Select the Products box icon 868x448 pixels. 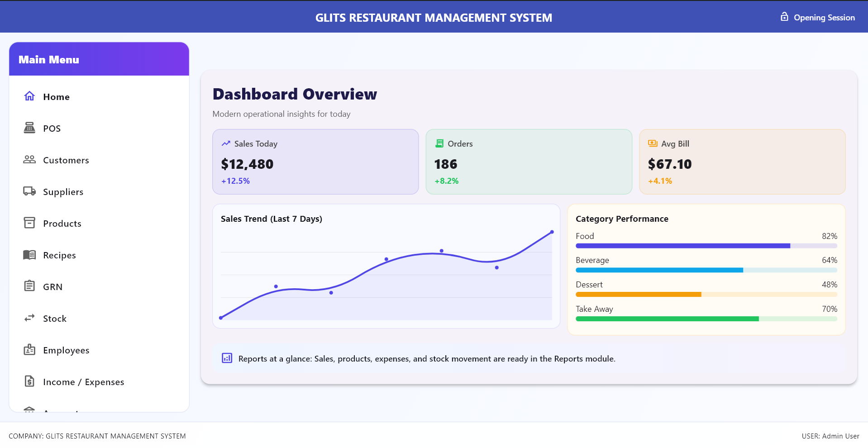pyautogui.click(x=29, y=223)
